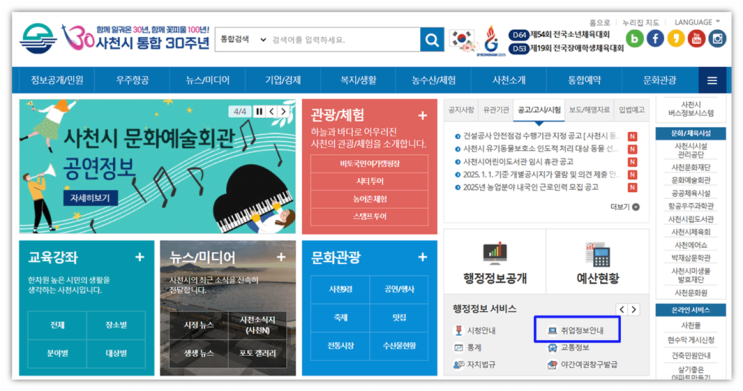Open 사천시 버스정보시스템 sidebar link

click(690, 109)
